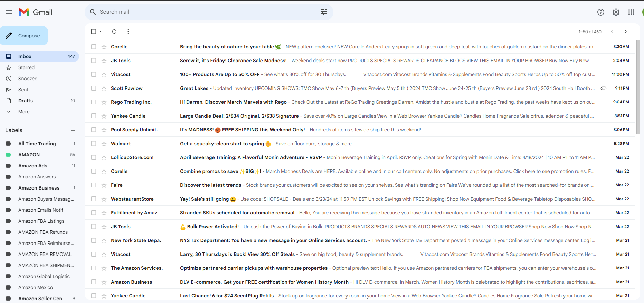Image resolution: width=644 pixels, height=303 pixels.
Task: Refresh the inbox
Action: 114,31
